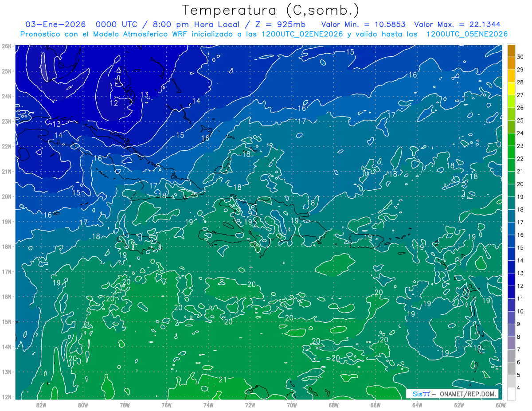Click the 20N latitude axis label
Image resolution: width=532 pixels, height=411 pixels.
pyautogui.click(x=6, y=196)
